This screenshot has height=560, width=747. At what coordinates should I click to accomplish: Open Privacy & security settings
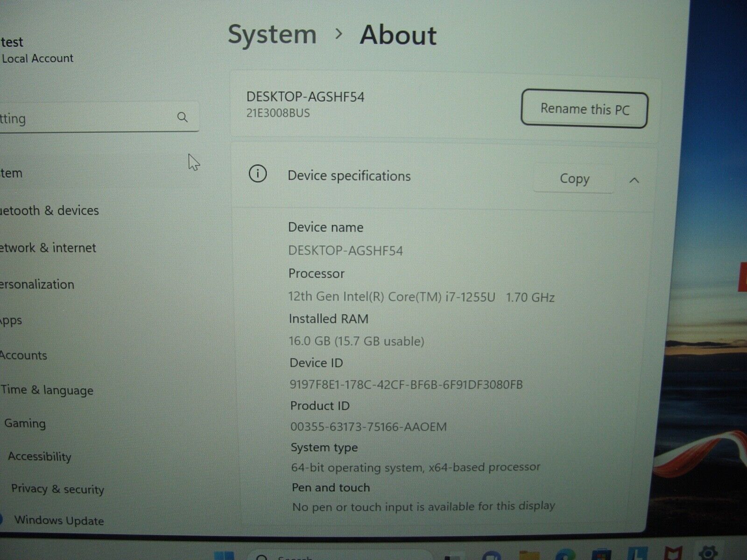coord(57,489)
